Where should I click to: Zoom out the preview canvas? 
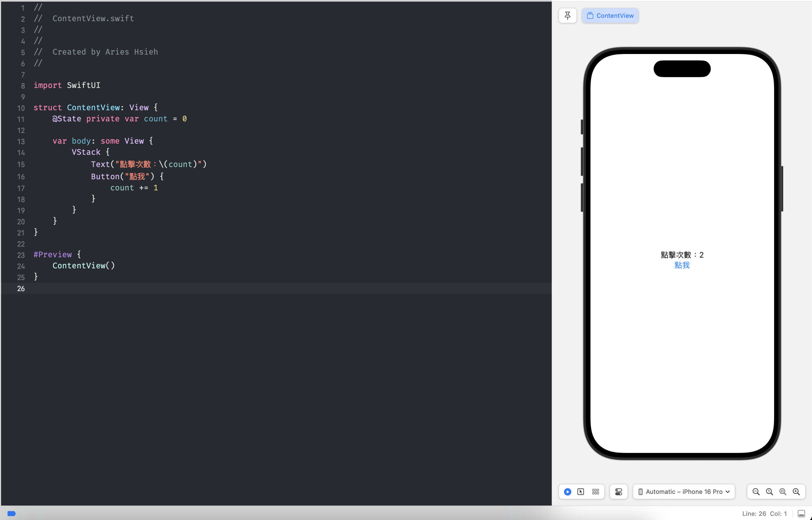pyautogui.click(x=756, y=492)
